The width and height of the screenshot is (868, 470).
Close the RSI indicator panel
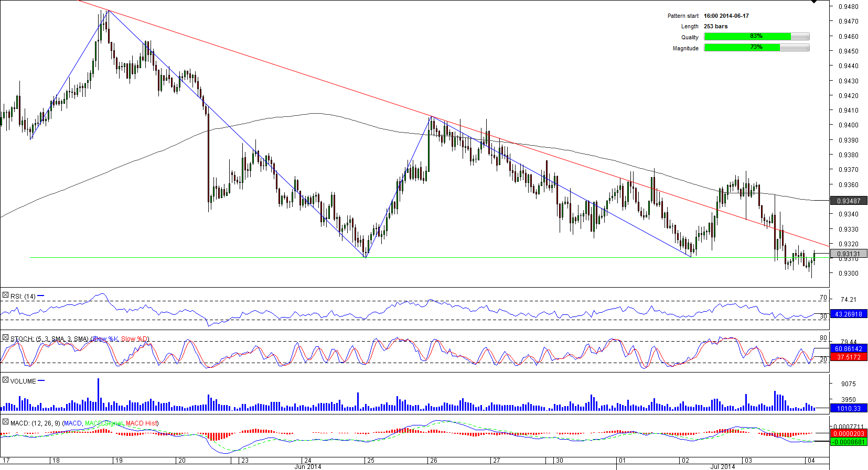5,296
